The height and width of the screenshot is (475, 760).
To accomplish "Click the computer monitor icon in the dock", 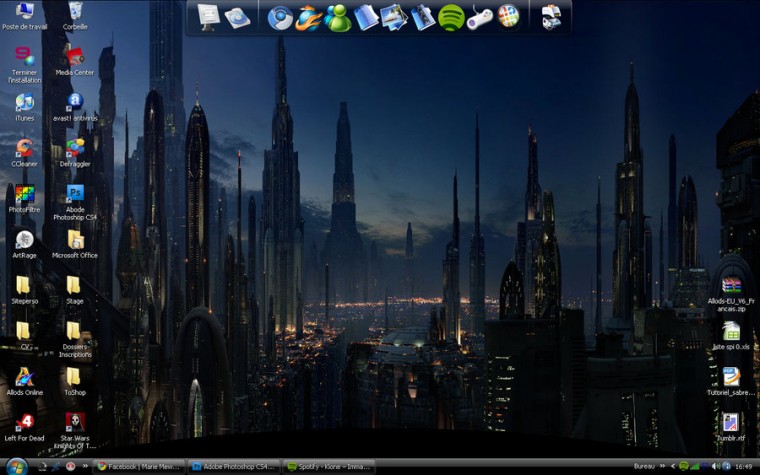I will [209, 17].
